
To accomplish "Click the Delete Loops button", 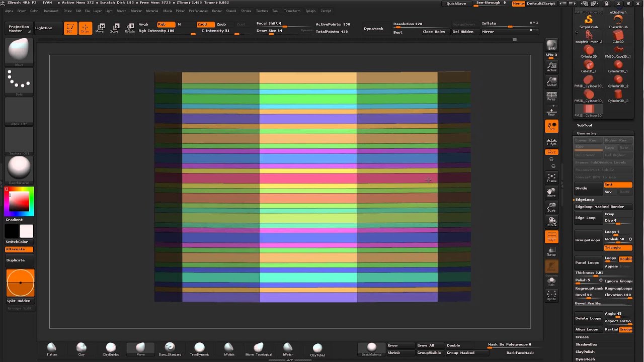I will (x=588, y=318).
